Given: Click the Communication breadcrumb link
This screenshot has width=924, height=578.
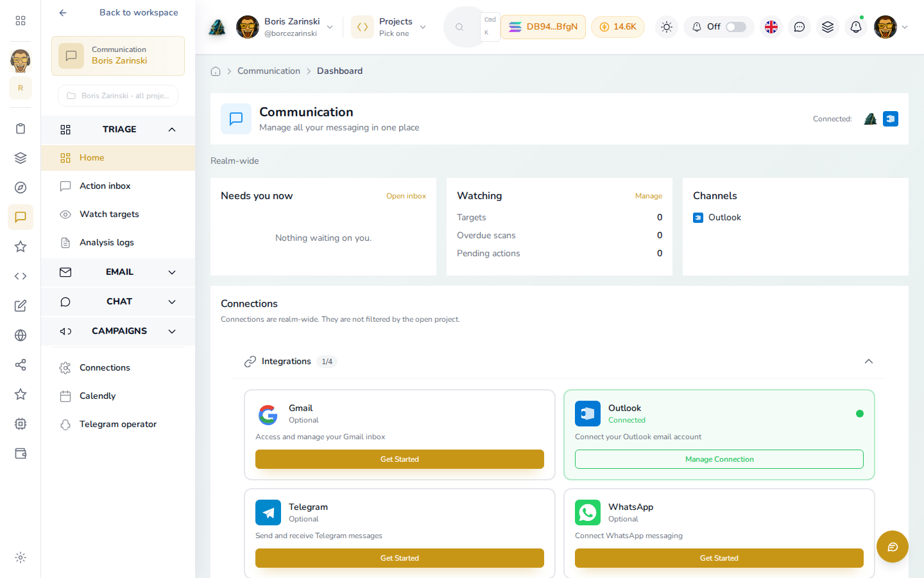Looking at the screenshot, I should point(269,71).
